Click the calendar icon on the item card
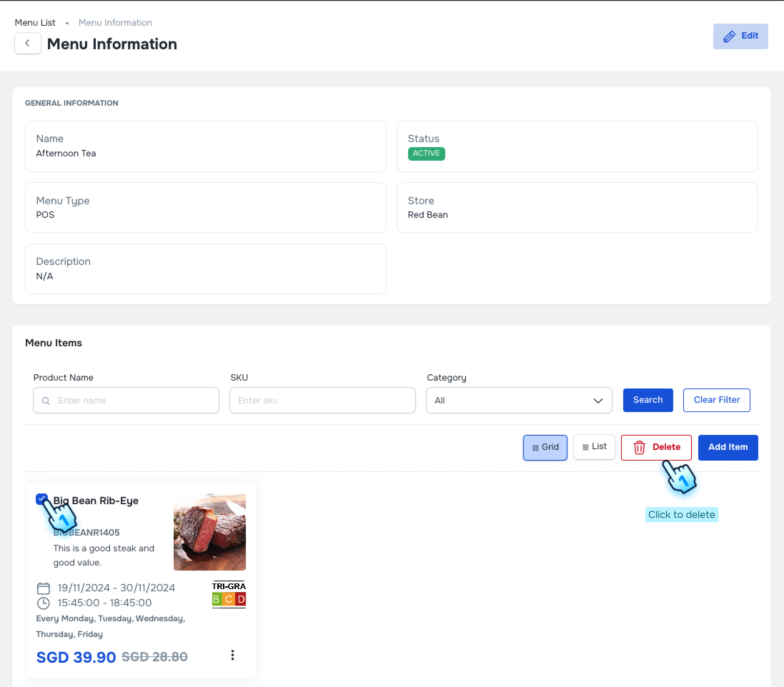Viewport: 784px width, 687px height. [x=43, y=588]
